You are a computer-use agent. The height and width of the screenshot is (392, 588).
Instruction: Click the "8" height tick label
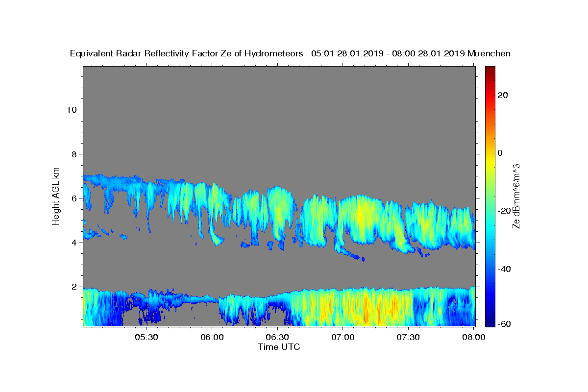click(74, 154)
